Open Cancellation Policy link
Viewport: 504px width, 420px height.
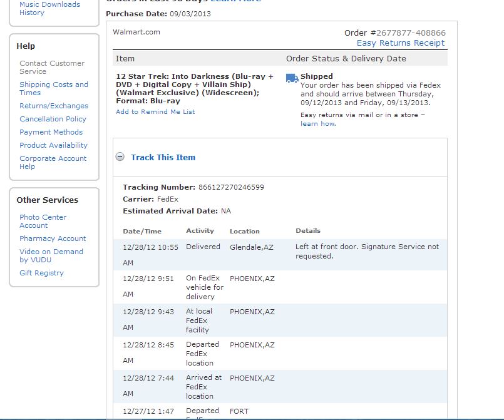(x=53, y=119)
